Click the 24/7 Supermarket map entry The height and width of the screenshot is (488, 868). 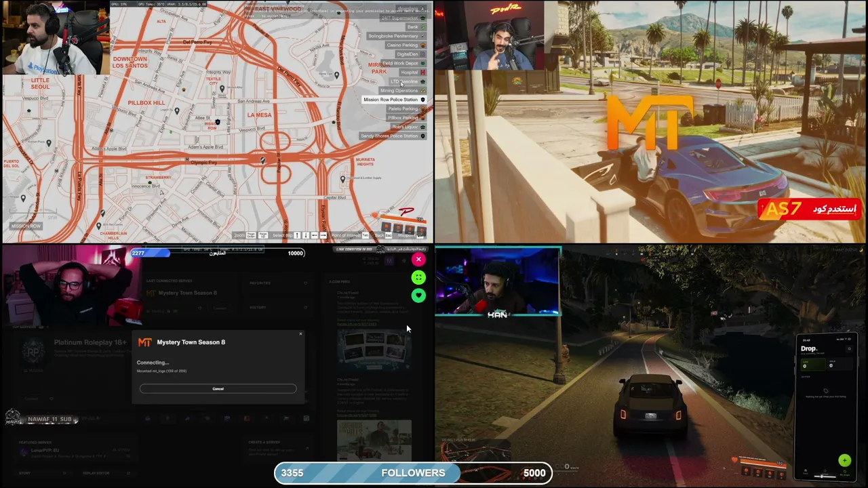(403, 18)
